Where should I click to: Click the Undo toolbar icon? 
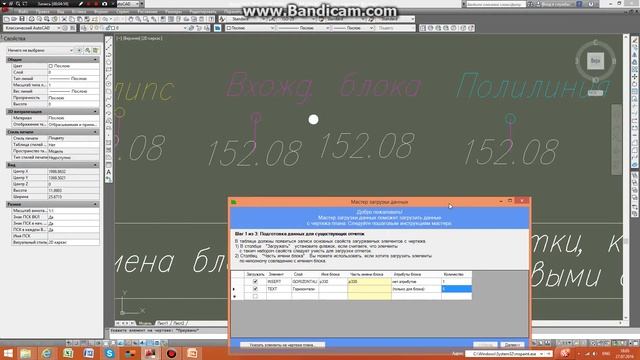[105, 19]
